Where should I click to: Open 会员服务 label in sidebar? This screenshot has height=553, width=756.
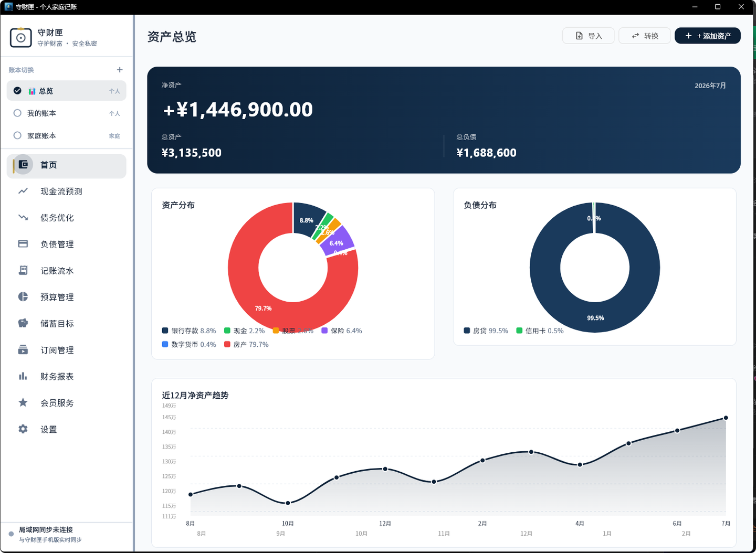(x=57, y=403)
